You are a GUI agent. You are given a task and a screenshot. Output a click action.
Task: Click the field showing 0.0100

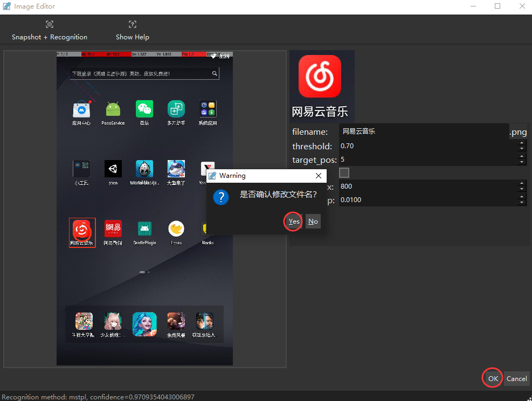click(428, 200)
